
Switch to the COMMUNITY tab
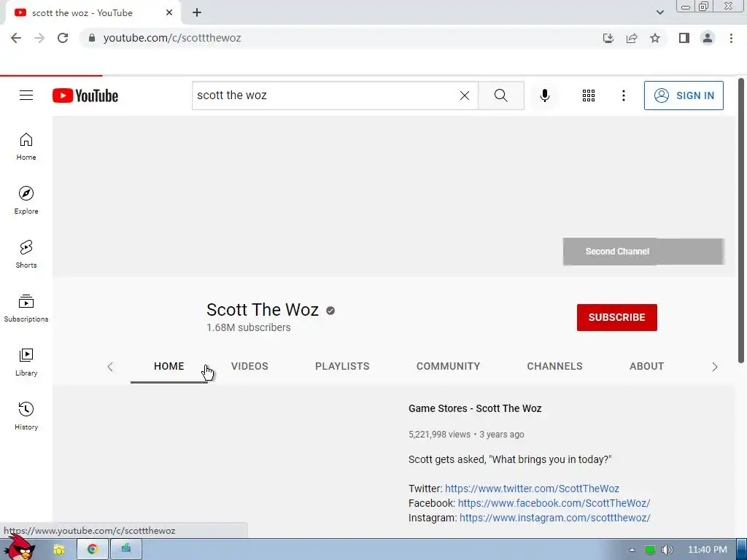[449, 366]
